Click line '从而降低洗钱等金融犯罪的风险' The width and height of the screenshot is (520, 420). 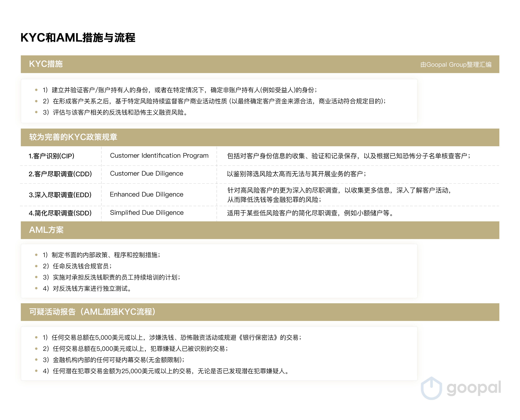[274, 200]
